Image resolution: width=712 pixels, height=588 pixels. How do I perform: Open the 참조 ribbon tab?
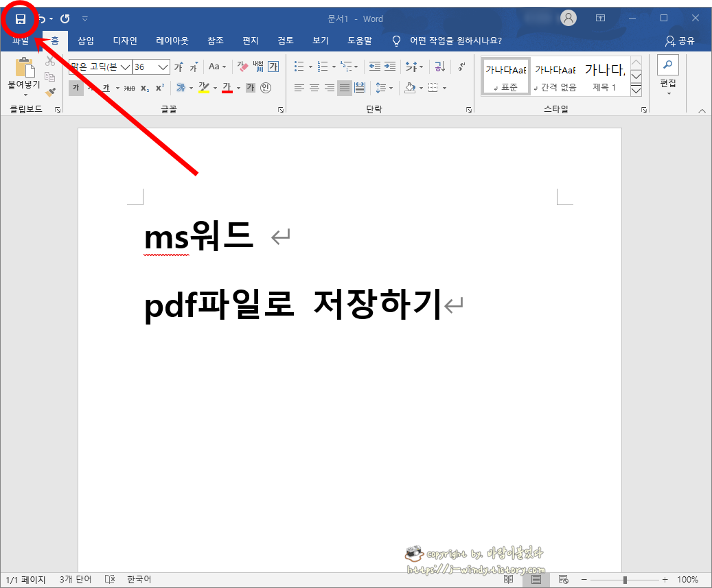(215, 41)
